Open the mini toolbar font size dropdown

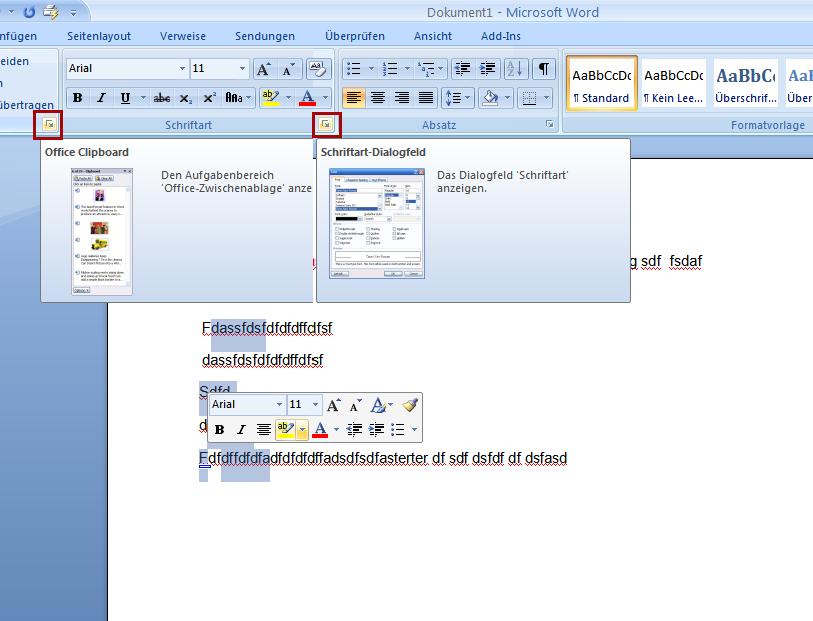point(315,404)
